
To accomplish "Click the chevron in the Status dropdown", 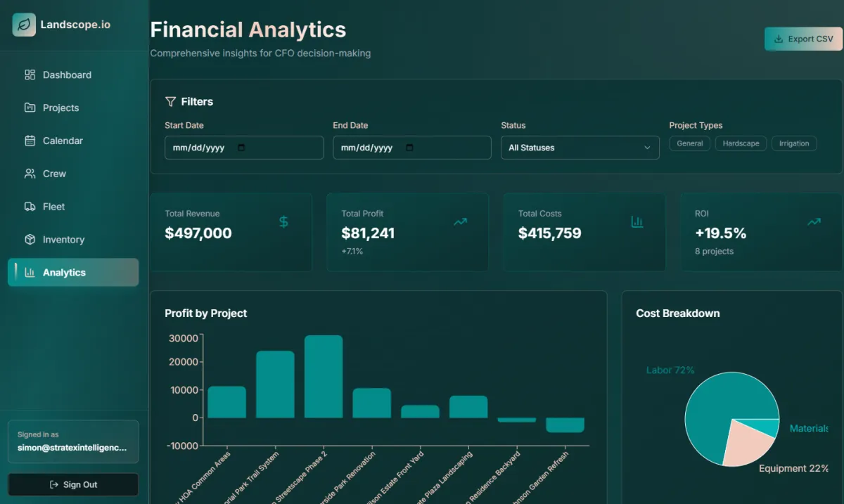I will pyautogui.click(x=647, y=148).
